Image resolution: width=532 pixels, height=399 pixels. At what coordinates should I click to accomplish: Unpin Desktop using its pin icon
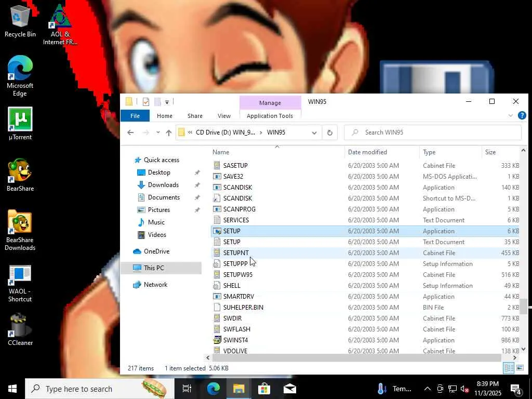click(197, 172)
